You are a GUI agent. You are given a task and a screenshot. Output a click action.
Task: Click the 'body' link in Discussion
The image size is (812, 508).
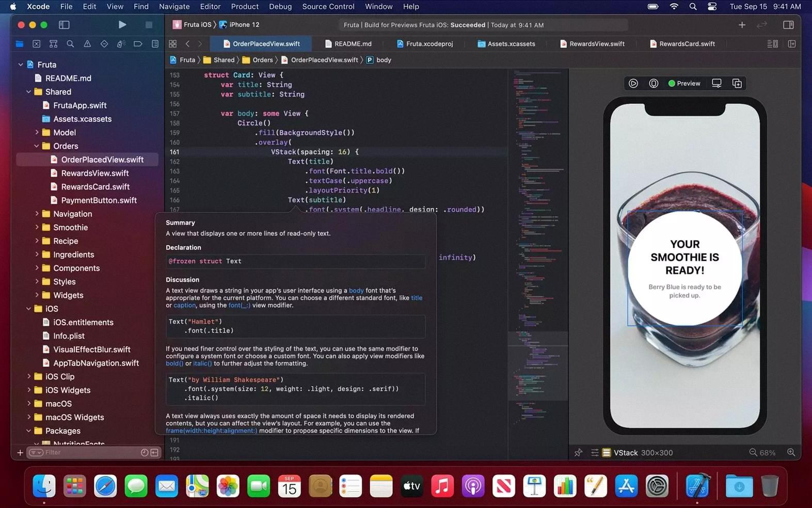356,291
